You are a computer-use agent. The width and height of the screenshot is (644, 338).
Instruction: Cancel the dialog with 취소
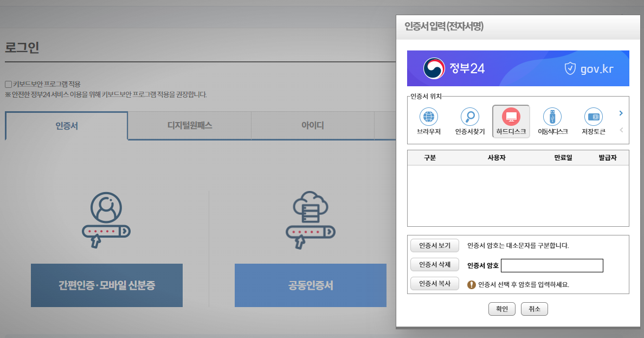pyautogui.click(x=534, y=309)
